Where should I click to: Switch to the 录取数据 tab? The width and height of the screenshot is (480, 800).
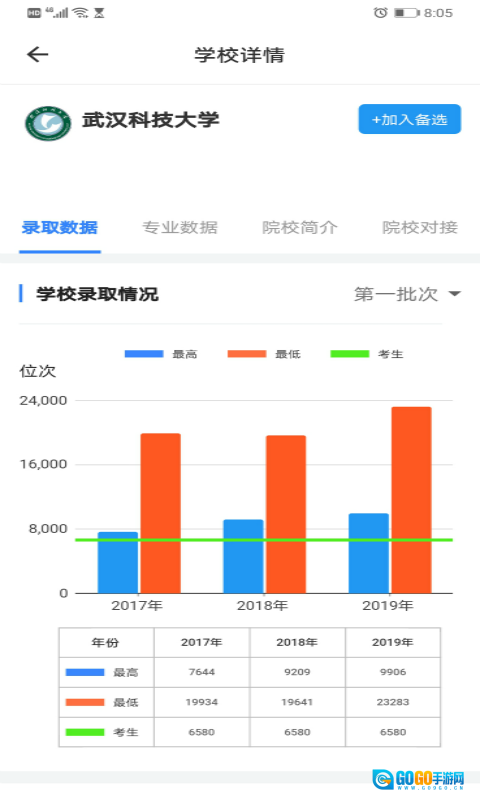point(60,228)
